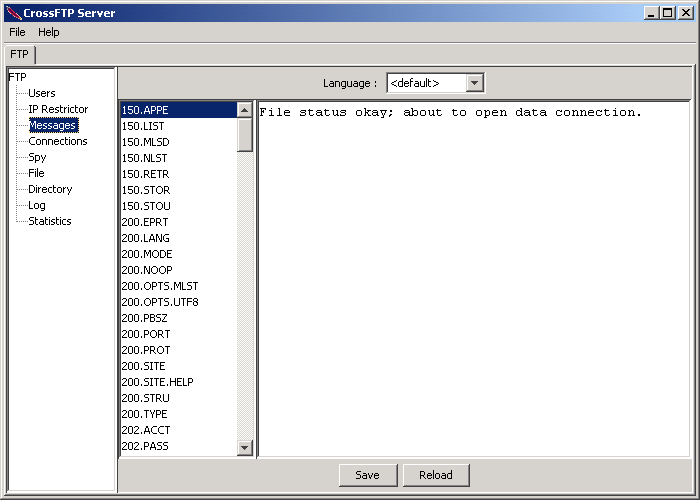Select 200.LANG message entry
Screen dimensions: 700x500
click(179, 238)
